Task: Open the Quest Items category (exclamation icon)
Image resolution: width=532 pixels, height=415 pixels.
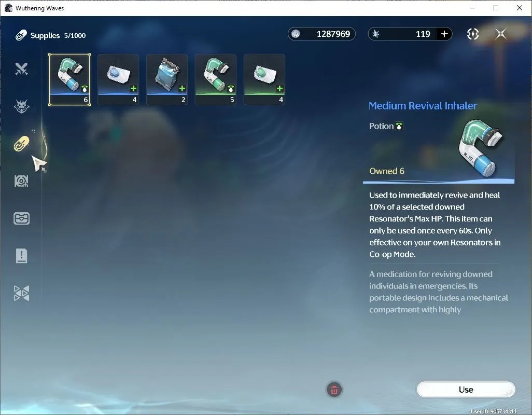Action: pyautogui.click(x=21, y=256)
